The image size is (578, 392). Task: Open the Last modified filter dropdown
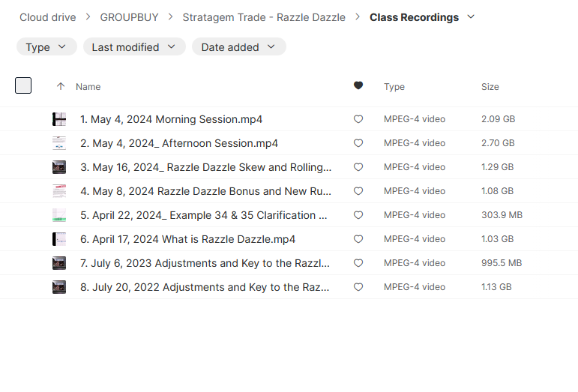click(x=133, y=47)
